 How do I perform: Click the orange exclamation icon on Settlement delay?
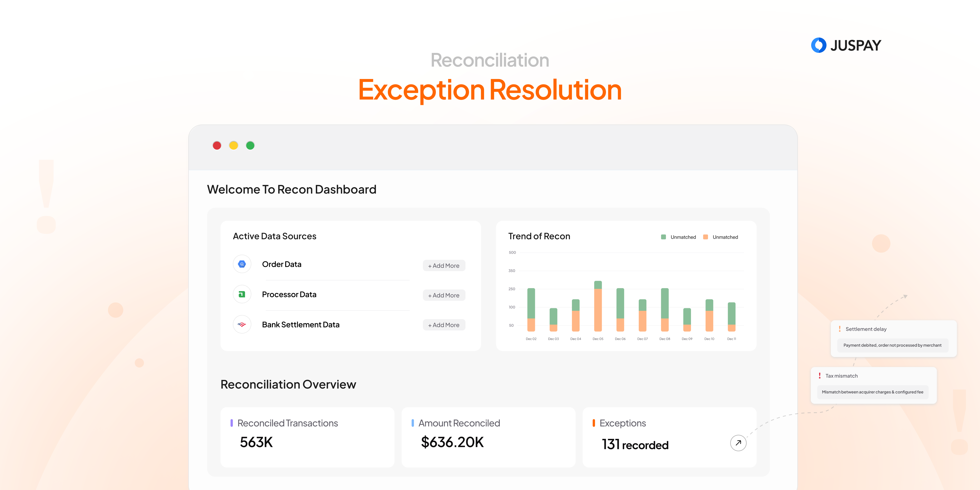pyautogui.click(x=840, y=329)
